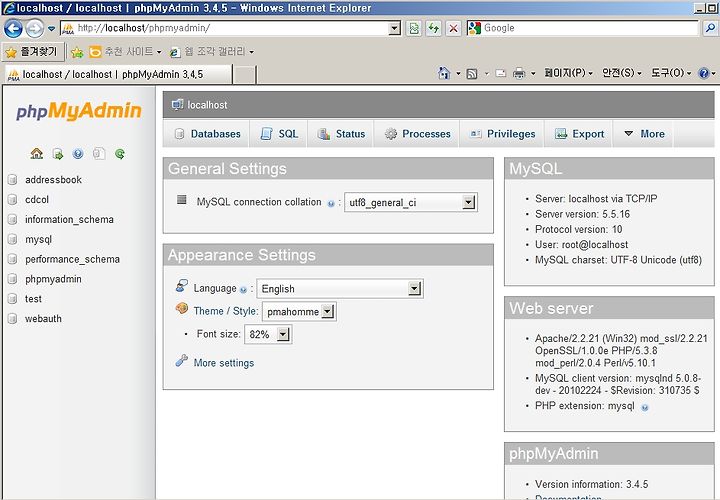Viewport: 720px width, 500px height.
Task: Click the Add to favorites bar star icon
Action: pyautogui.click(x=77, y=52)
